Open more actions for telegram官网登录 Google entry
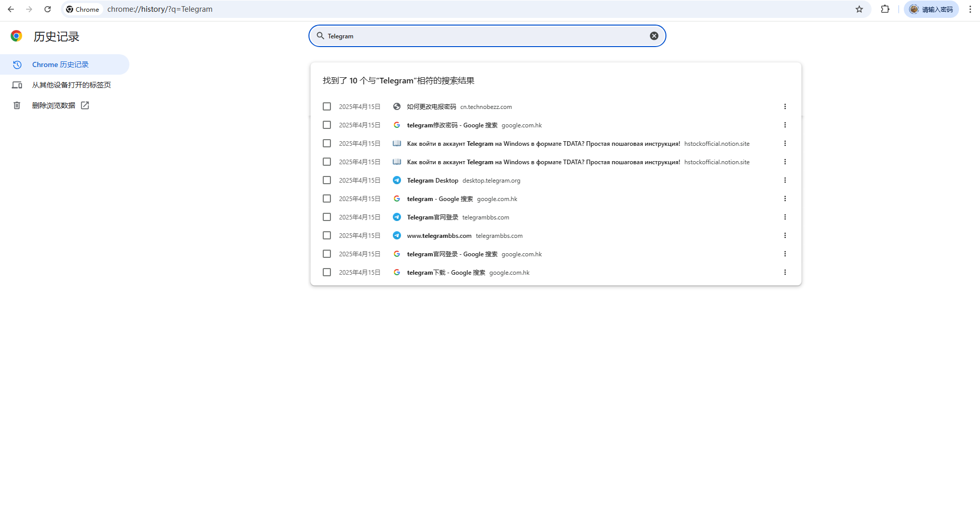 [785, 254]
